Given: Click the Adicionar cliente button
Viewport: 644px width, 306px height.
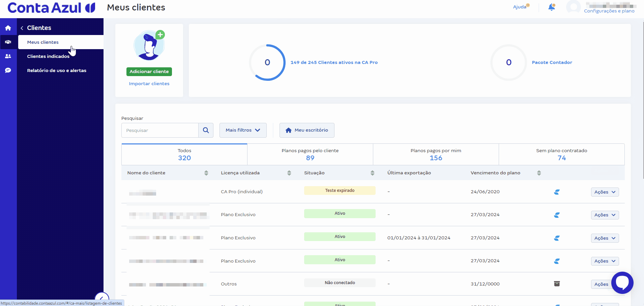Looking at the screenshot, I should tap(149, 71).
